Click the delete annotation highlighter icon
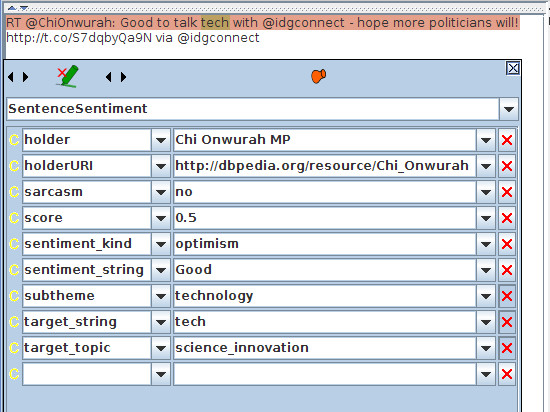Viewport: 550px width, 412px height. 68,76
